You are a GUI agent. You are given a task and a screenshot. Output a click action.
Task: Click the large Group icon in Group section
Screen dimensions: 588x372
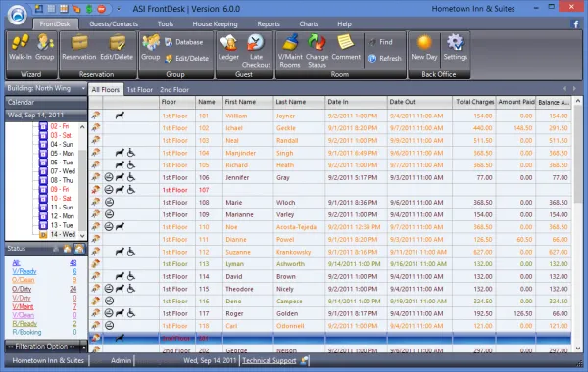[x=150, y=47]
